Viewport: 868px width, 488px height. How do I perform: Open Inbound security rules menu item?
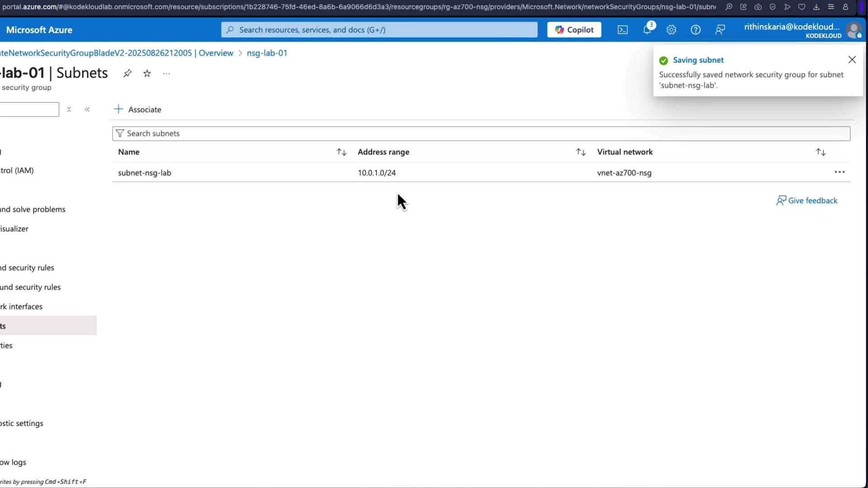48,267
